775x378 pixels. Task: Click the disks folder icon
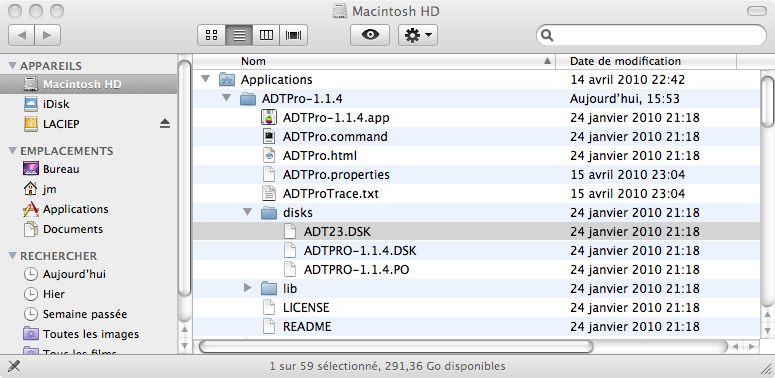coord(268,212)
